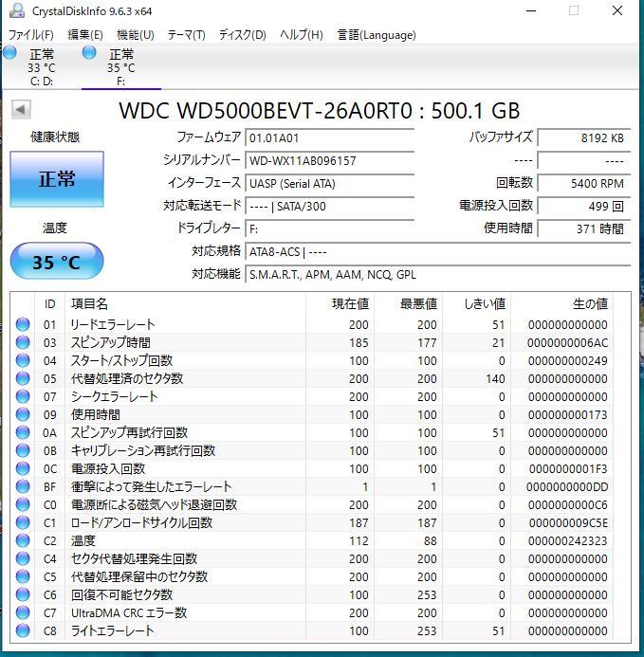Click the interface field UASP (Serial ATA)

point(329,184)
